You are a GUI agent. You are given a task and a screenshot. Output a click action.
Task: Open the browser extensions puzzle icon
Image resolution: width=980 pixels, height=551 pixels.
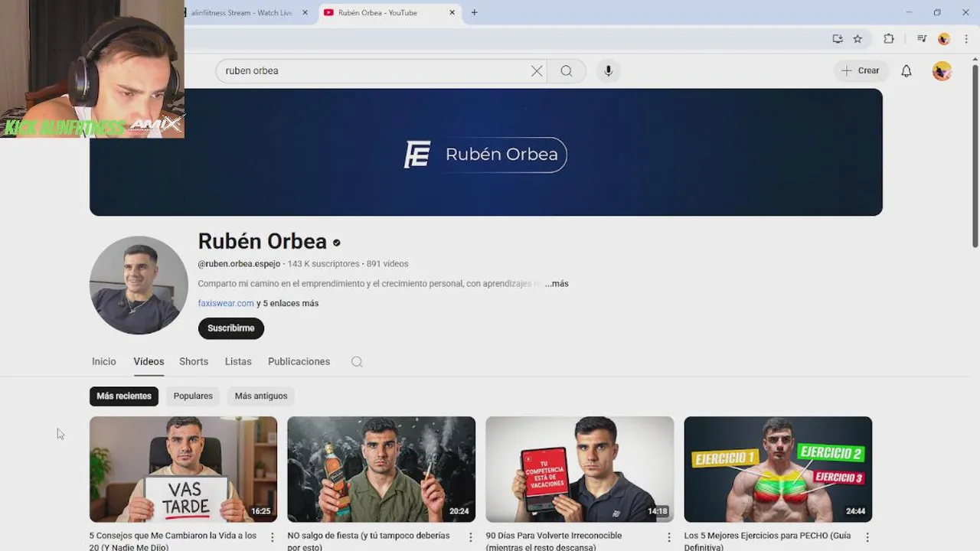(888, 39)
